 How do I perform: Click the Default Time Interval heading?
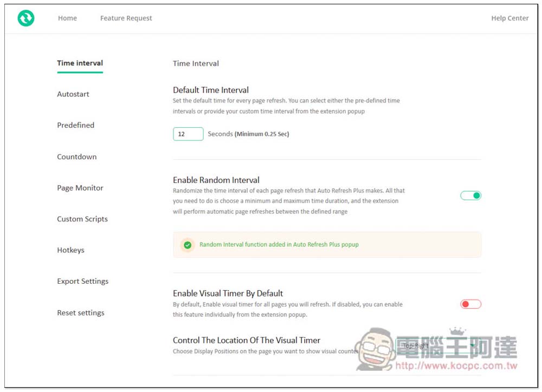[210, 90]
